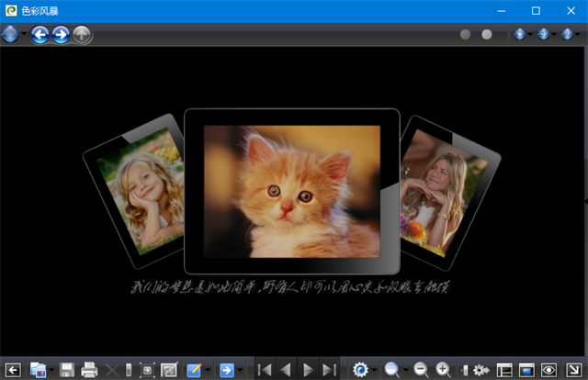Toggle the side panel layout button
Screen dimensions: 588x380
point(504,370)
